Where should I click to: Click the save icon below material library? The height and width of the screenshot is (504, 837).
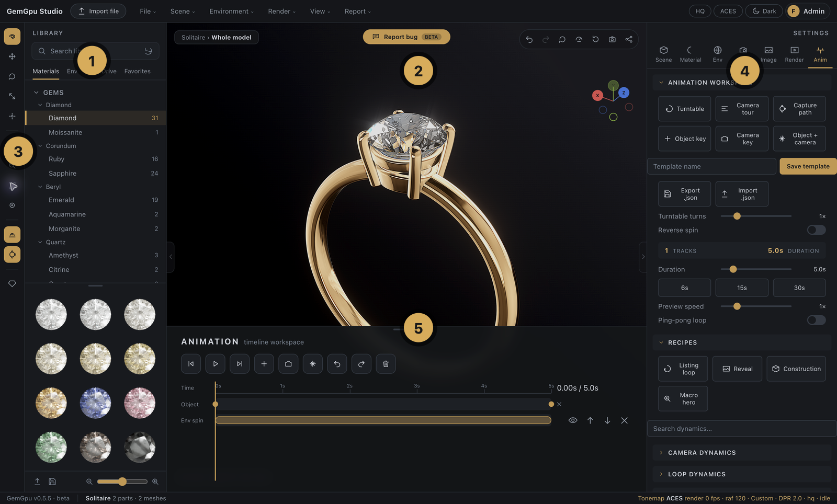[52, 482]
